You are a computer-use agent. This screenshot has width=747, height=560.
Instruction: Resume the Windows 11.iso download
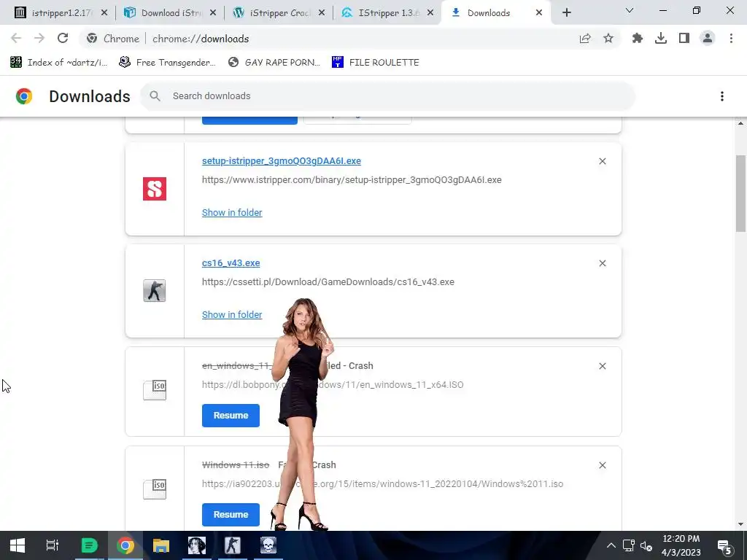[231, 514]
